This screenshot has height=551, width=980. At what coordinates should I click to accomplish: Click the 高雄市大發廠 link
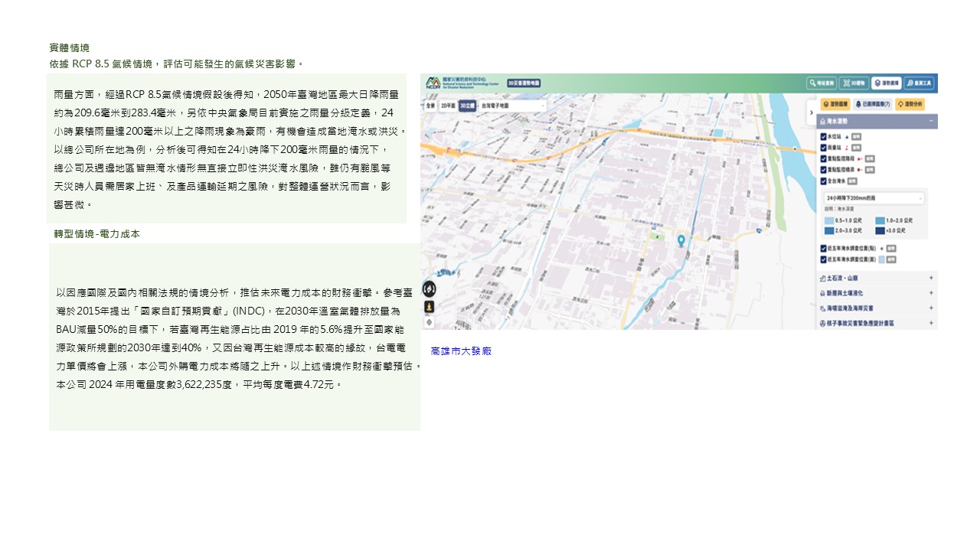click(x=461, y=351)
